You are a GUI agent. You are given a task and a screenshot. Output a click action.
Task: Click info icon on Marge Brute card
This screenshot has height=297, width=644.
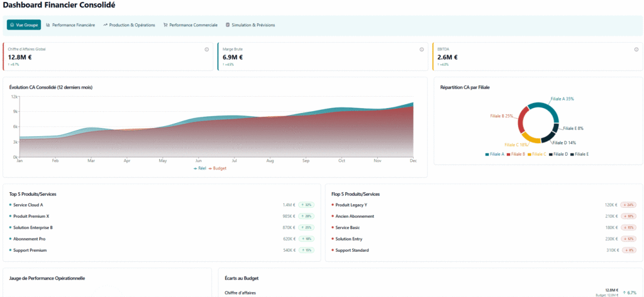pos(421,50)
